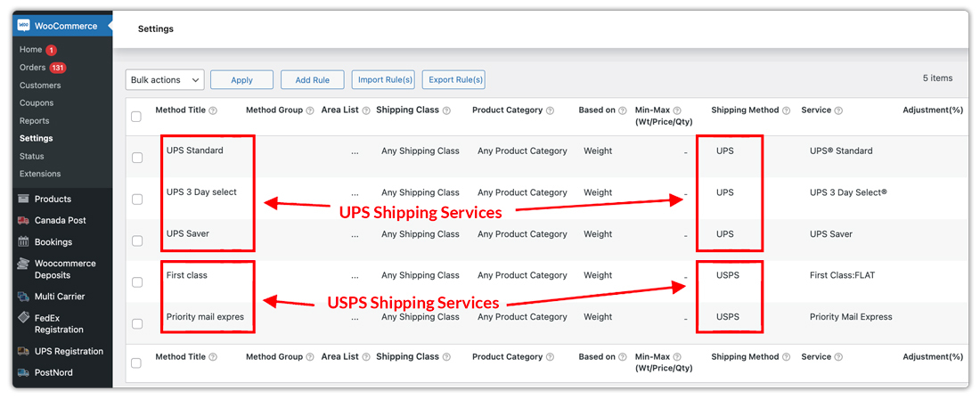Select the Priority mail expres row checkbox
Viewport: 980px width, 399px height.
click(137, 324)
